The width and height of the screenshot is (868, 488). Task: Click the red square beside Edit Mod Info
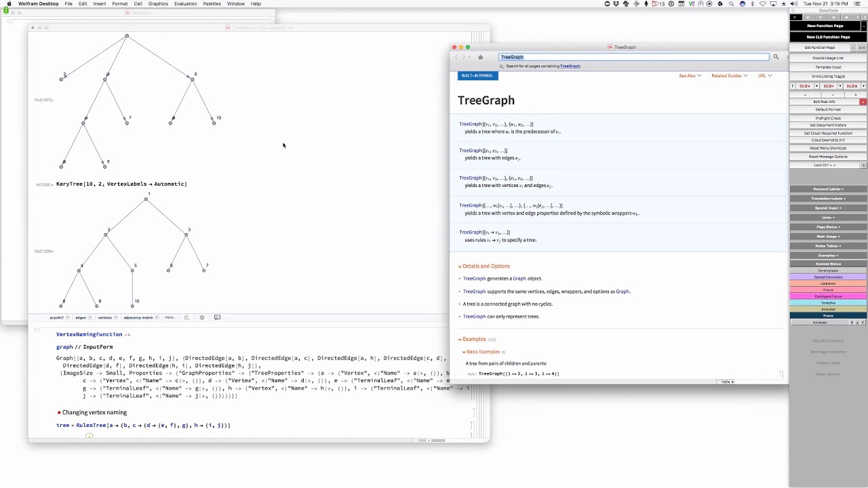(863, 102)
